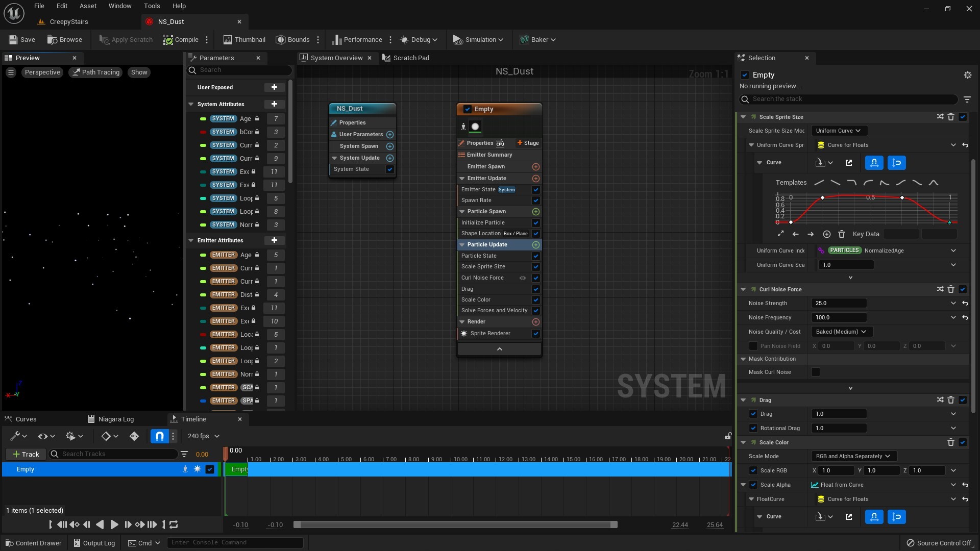Add new User Exposed parameter
The height and width of the screenshot is (551, 980).
tap(274, 87)
